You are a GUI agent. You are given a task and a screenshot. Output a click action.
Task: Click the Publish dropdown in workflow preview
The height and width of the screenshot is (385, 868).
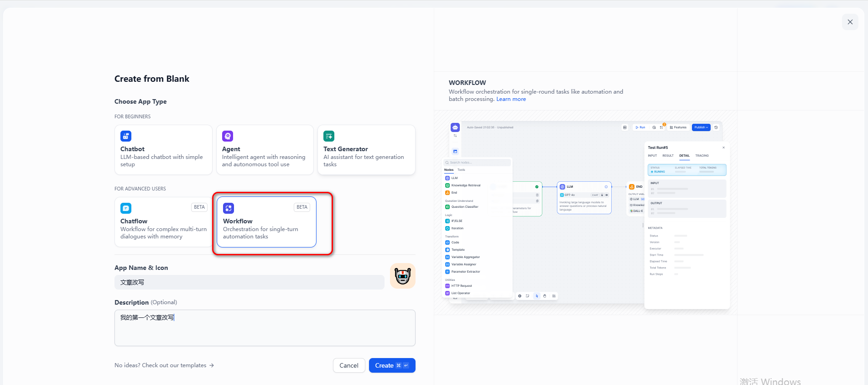(x=701, y=127)
